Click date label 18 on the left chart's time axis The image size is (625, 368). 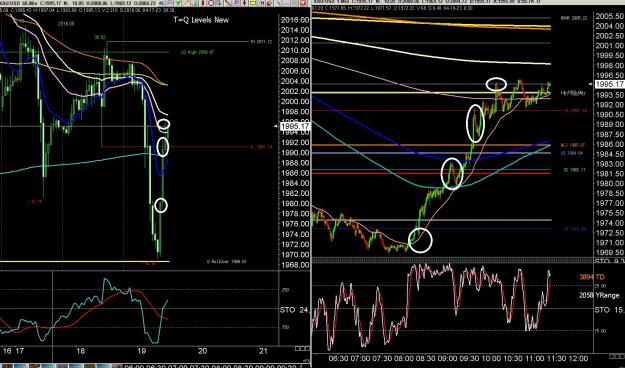[x=81, y=351]
